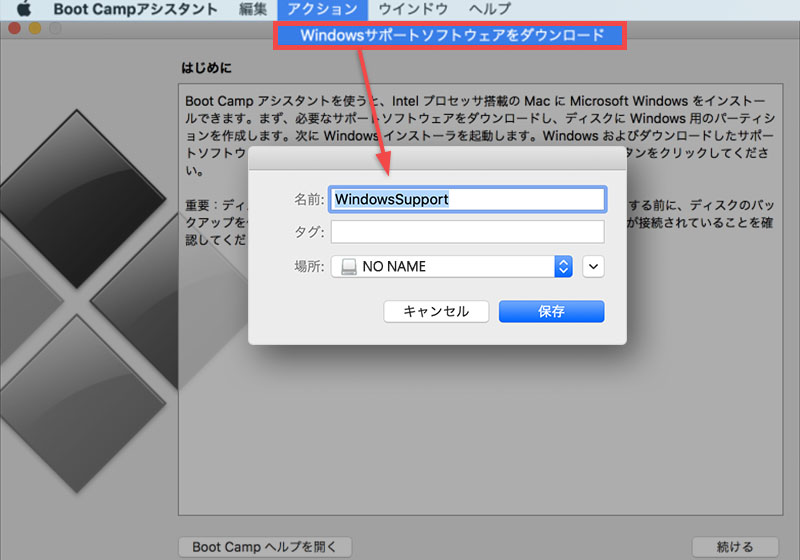Open the Apple menu
Viewport: 800px width, 560px height.
23,9
